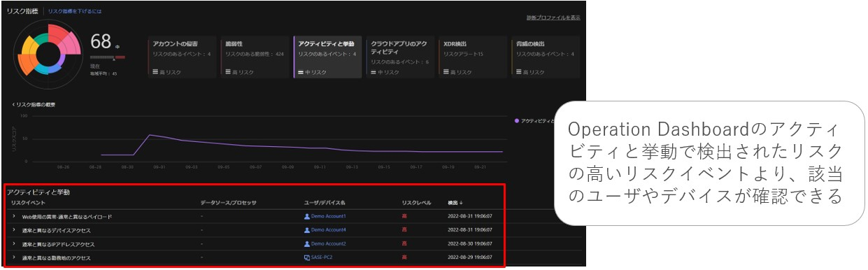Open the Demo Account4 user link

coord(329,230)
